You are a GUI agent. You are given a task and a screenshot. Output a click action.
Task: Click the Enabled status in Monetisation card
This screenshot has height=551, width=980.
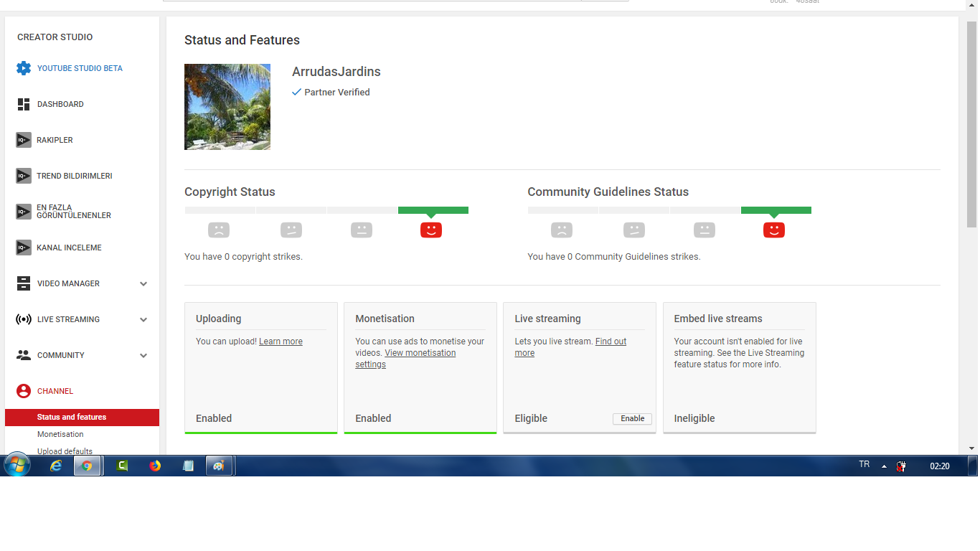click(x=373, y=418)
